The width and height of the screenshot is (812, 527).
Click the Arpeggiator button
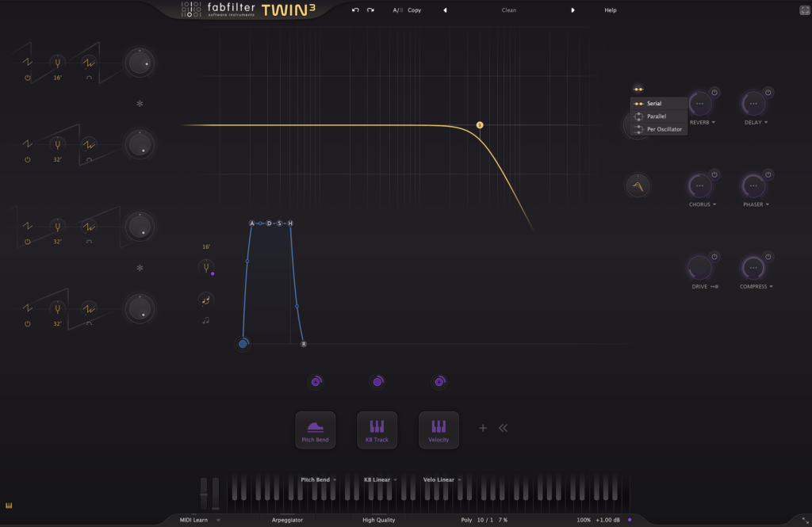286,520
